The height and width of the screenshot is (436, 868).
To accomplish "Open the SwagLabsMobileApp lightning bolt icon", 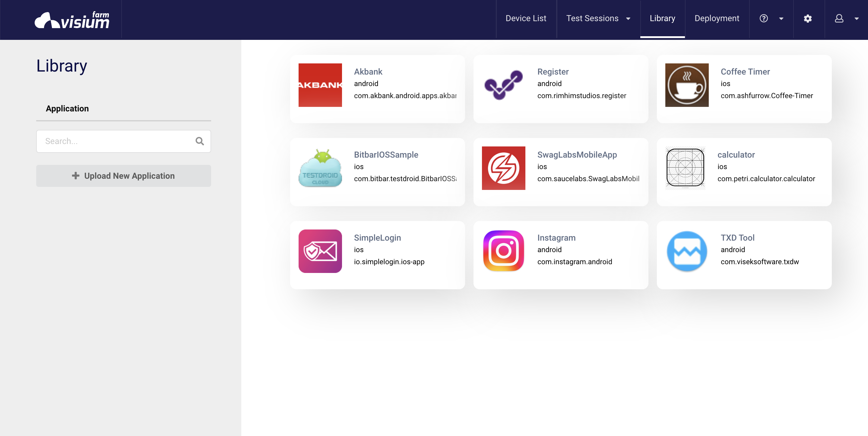I will 503,168.
